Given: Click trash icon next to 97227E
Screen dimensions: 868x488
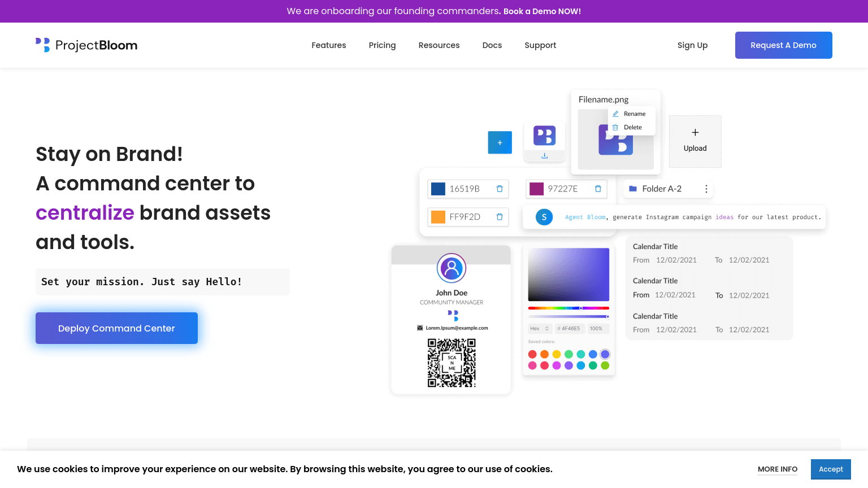Looking at the screenshot, I should click(x=598, y=189).
